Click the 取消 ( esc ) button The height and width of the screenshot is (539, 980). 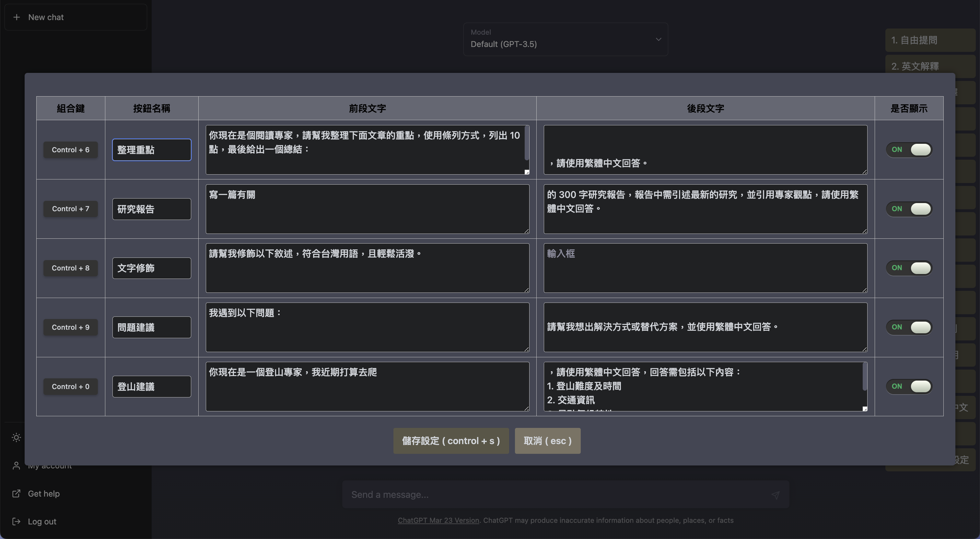click(547, 441)
